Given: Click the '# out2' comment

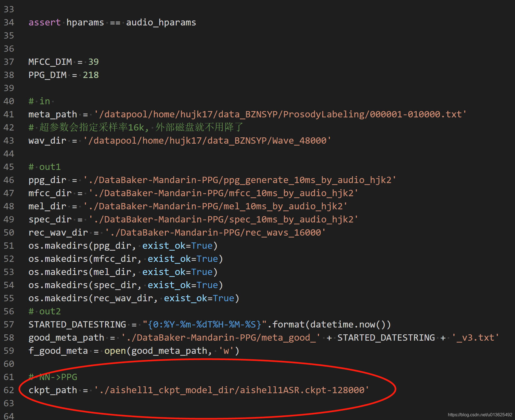Looking at the screenshot, I should (x=45, y=311).
